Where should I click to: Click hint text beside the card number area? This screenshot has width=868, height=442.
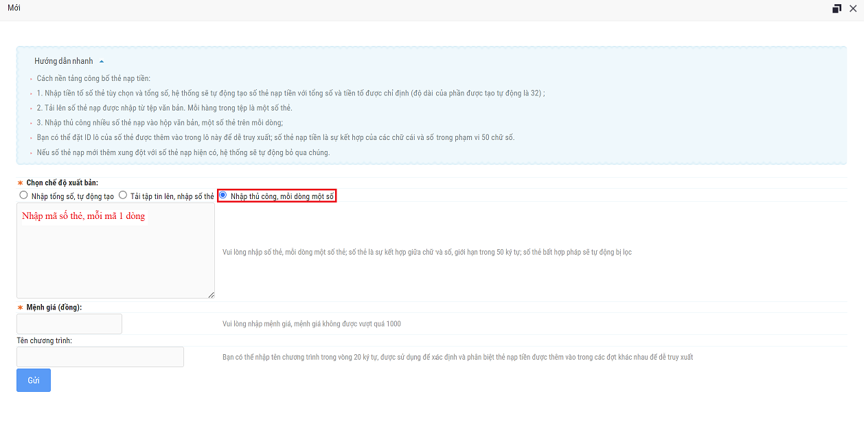click(426, 253)
